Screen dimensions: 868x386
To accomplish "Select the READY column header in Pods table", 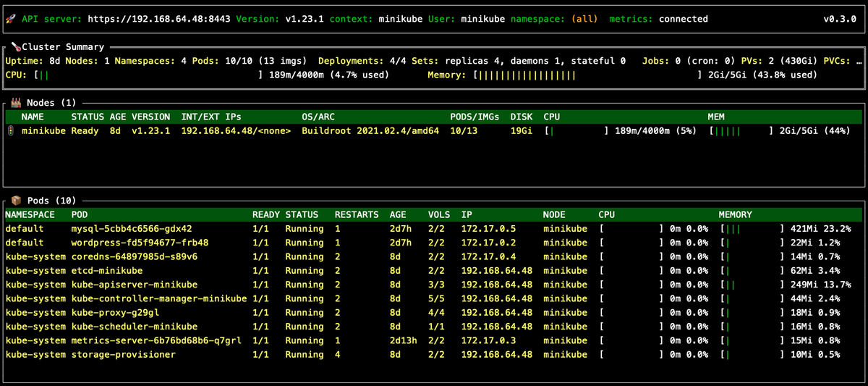I will [x=265, y=215].
